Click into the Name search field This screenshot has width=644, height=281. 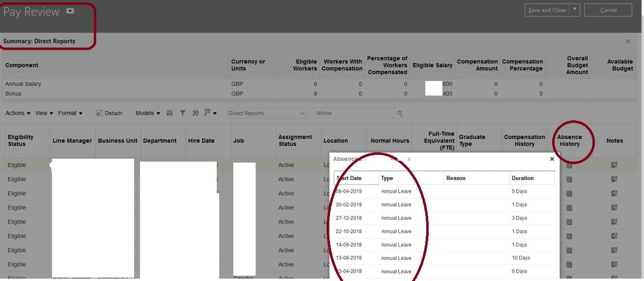354,113
